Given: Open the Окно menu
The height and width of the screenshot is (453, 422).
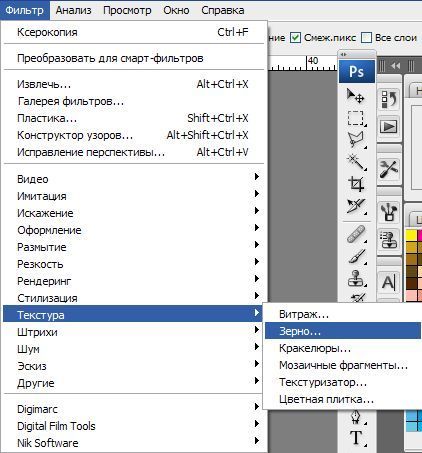Looking at the screenshot, I should pos(176,10).
